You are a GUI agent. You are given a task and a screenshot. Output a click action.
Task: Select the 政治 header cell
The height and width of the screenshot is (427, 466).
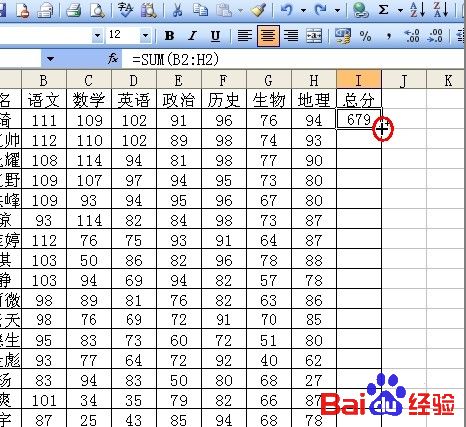[179, 99]
